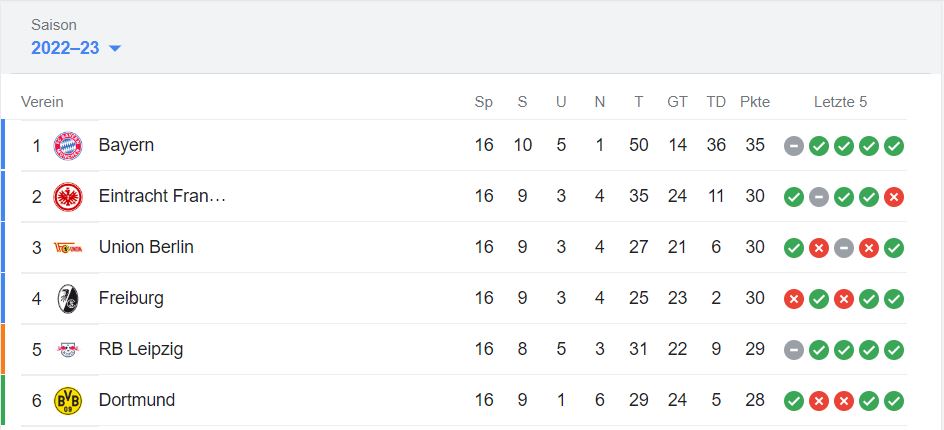The height and width of the screenshot is (430, 944).
Task: Click the dropdown arrow beside 2022–23
Action: pos(114,48)
